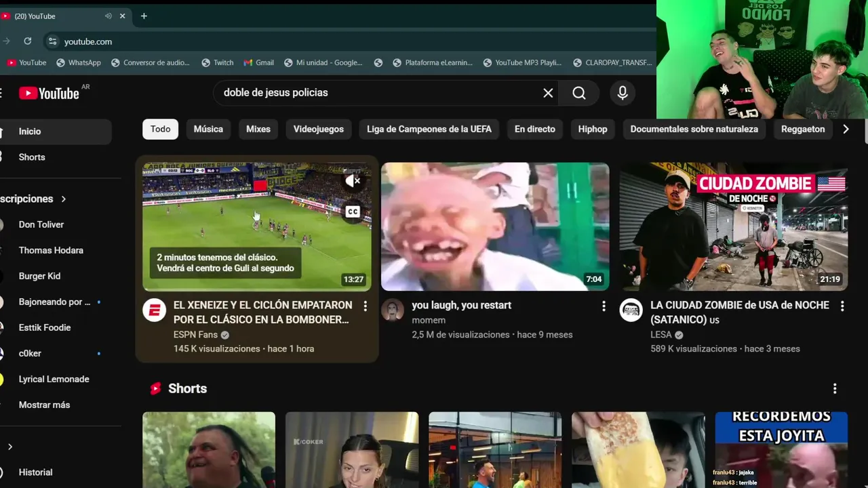Select the En directo filter chip
868x488 pixels.
(x=535, y=129)
